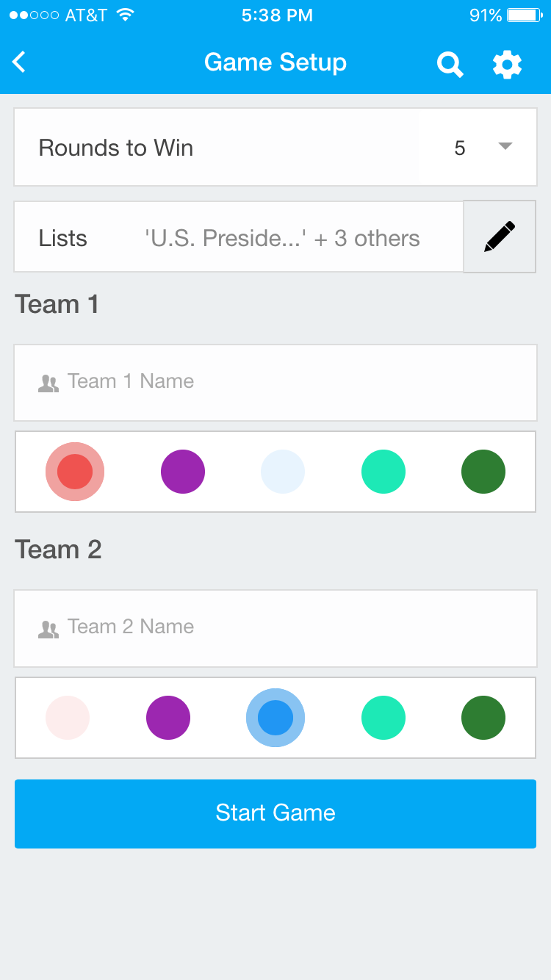Open the Rounds to Win value selector showing 5

tap(460, 148)
